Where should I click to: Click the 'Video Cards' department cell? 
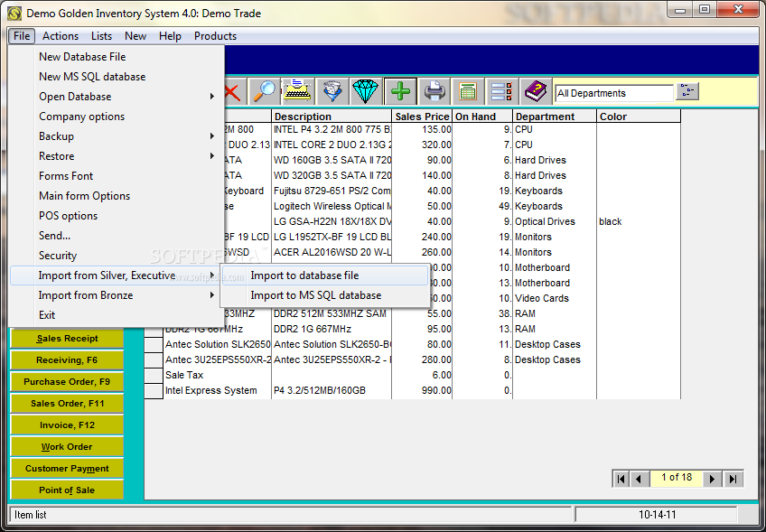[555, 298]
